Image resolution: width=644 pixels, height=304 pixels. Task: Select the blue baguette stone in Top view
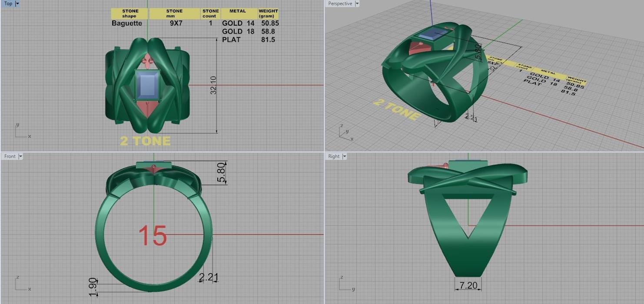click(x=148, y=86)
